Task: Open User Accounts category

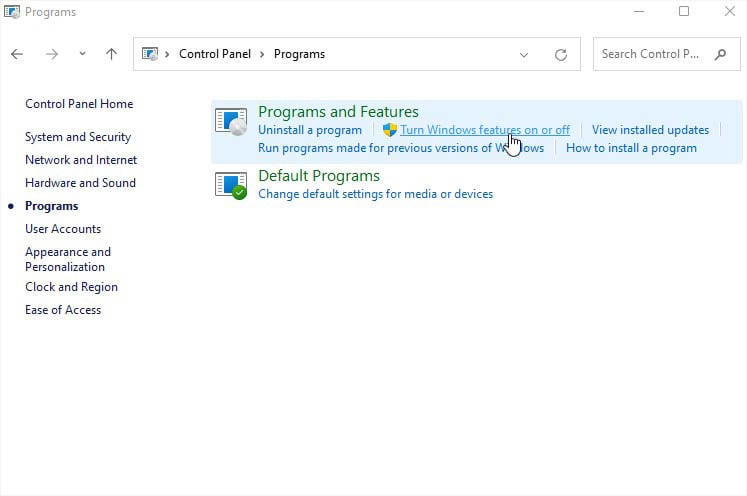Action: 63,229
